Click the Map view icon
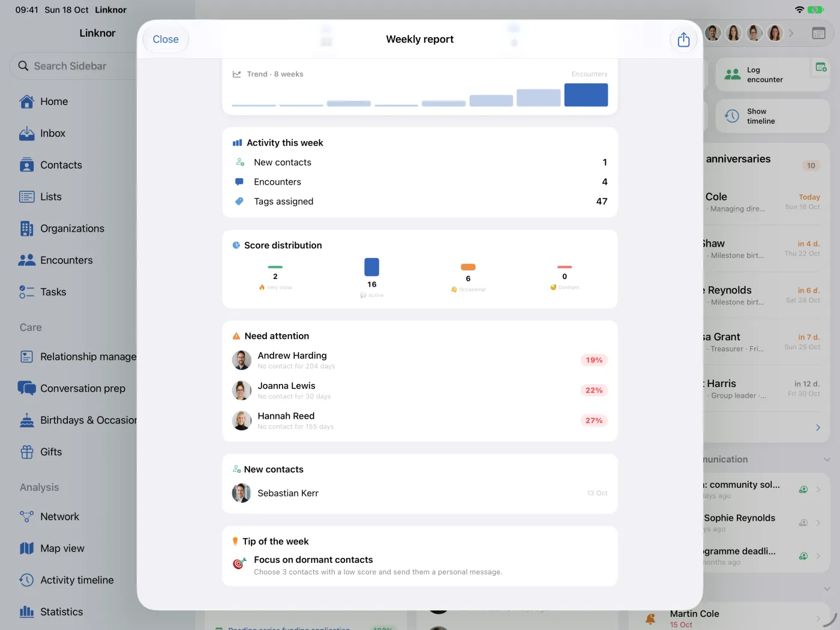Viewport: 840px width, 630px height. (x=27, y=548)
